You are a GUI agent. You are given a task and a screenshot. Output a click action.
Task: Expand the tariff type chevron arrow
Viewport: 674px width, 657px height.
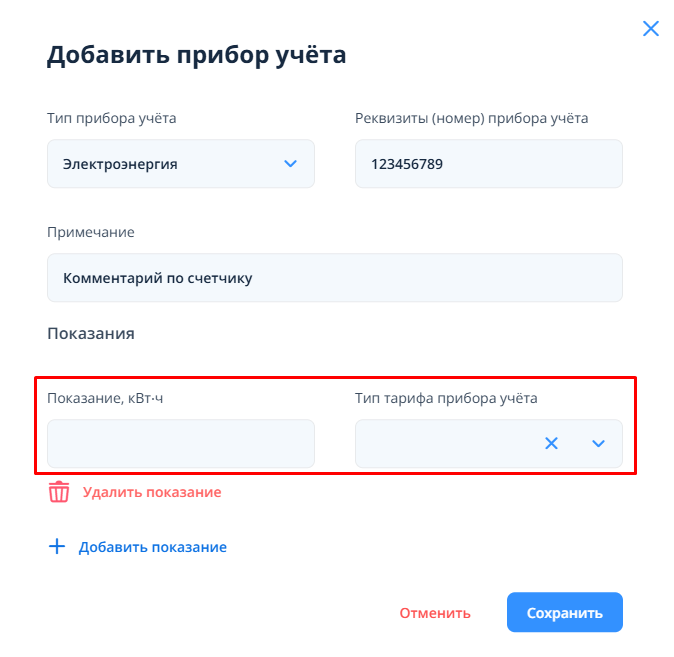pos(599,443)
